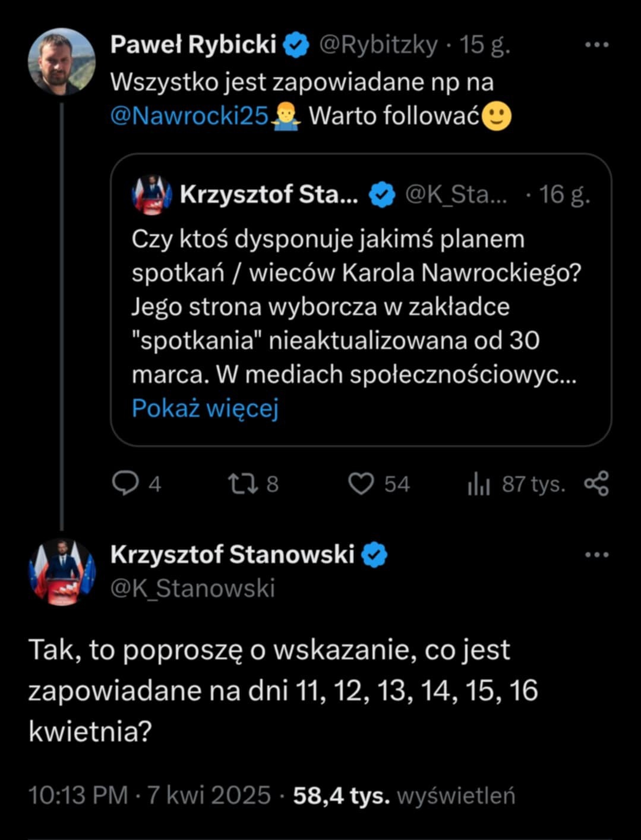This screenshot has height=840, width=641.
Task: Open the @Nawrocki25 mention link
Action: [190, 115]
